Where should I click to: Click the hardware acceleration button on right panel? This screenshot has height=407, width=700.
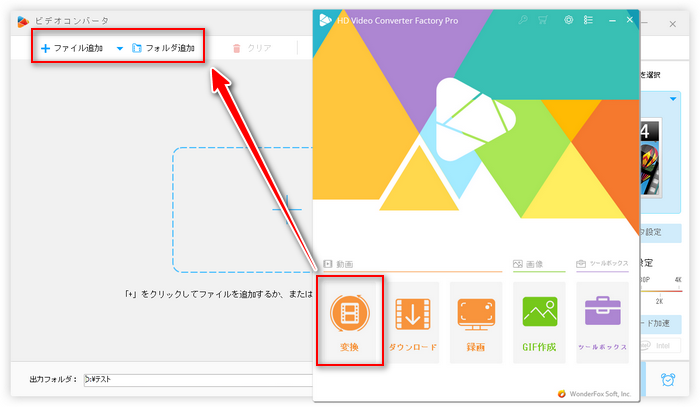pos(661,324)
